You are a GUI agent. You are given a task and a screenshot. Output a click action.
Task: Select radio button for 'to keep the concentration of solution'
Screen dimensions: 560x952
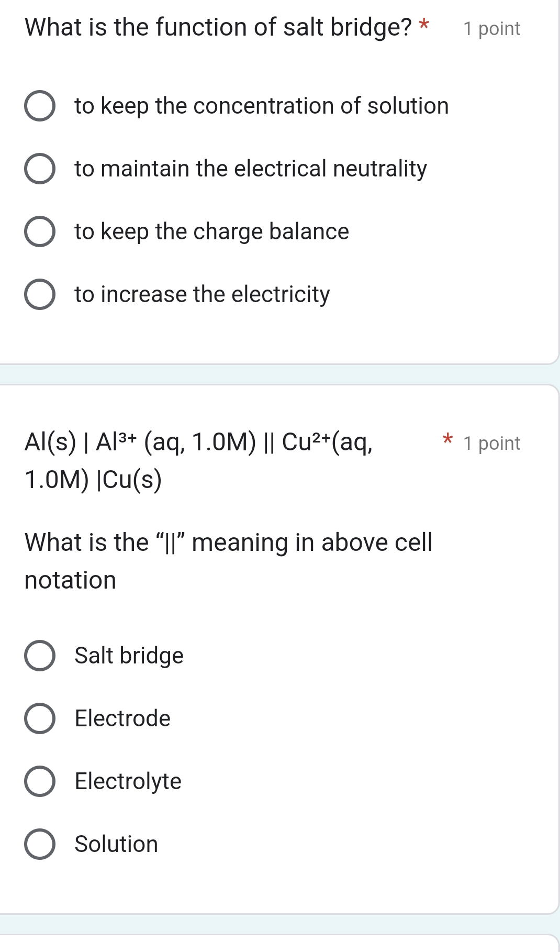tap(40, 106)
